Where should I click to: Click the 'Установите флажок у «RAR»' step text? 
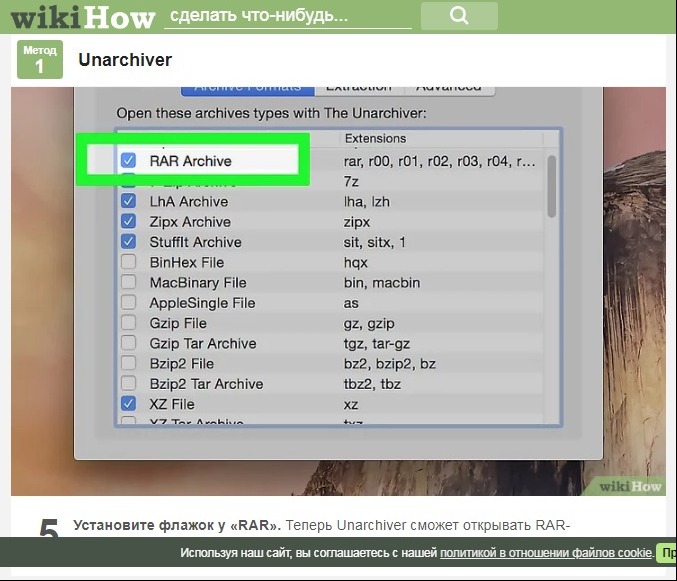point(177,525)
